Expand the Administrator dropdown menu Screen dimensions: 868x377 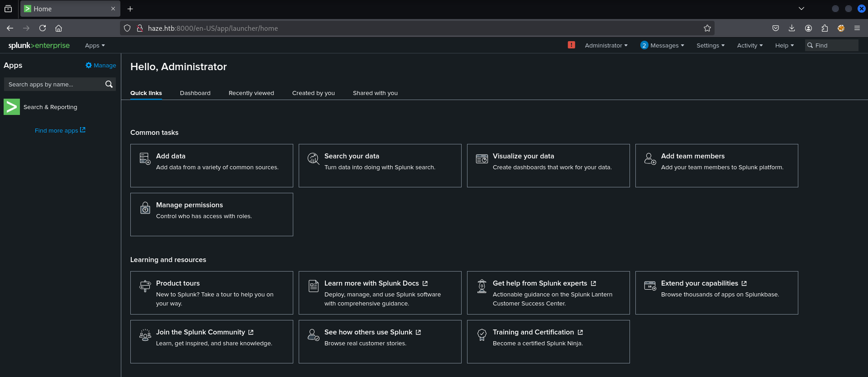[606, 45]
